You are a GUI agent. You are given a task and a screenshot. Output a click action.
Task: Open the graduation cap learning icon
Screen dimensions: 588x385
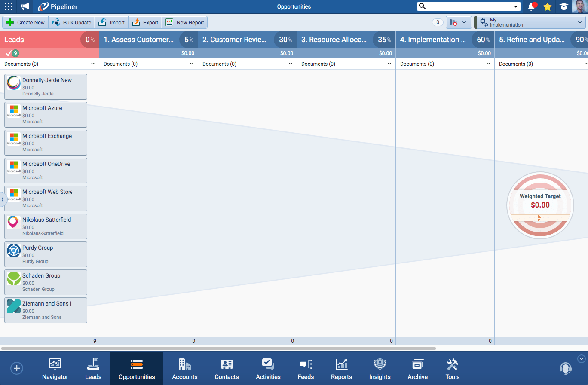pyautogui.click(x=563, y=6)
